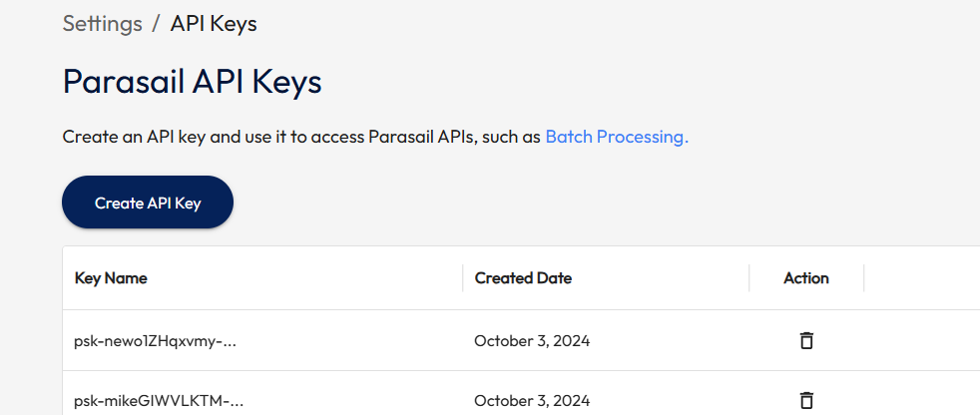Image resolution: width=980 pixels, height=415 pixels.
Task: Click the API Keys breadcrumb item
Action: point(214,24)
